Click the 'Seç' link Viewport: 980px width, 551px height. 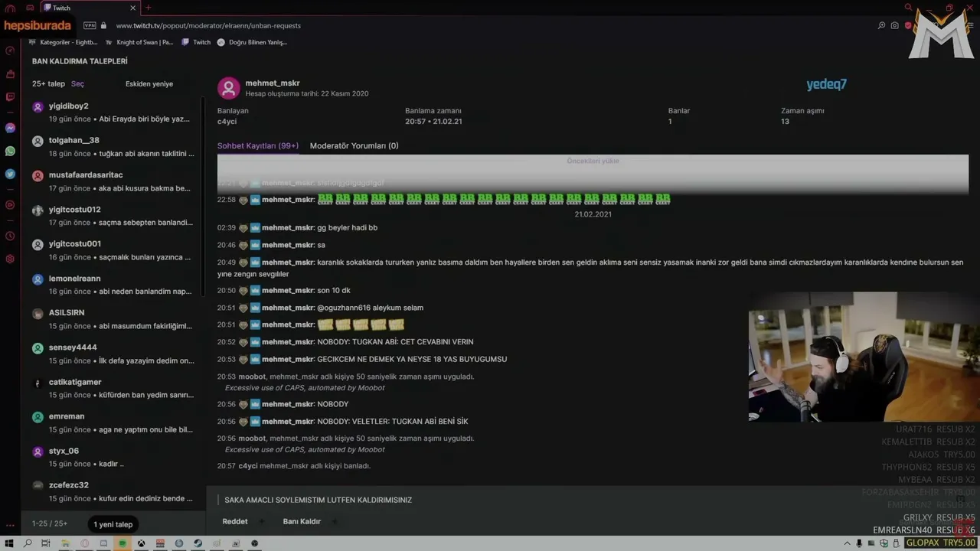click(x=77, y=84)
